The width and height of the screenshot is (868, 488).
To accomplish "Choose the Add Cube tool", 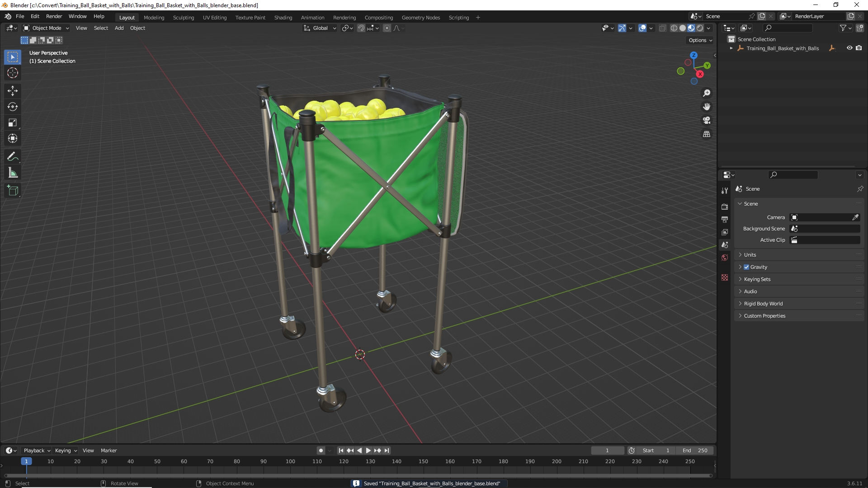I will coord(13,191).
